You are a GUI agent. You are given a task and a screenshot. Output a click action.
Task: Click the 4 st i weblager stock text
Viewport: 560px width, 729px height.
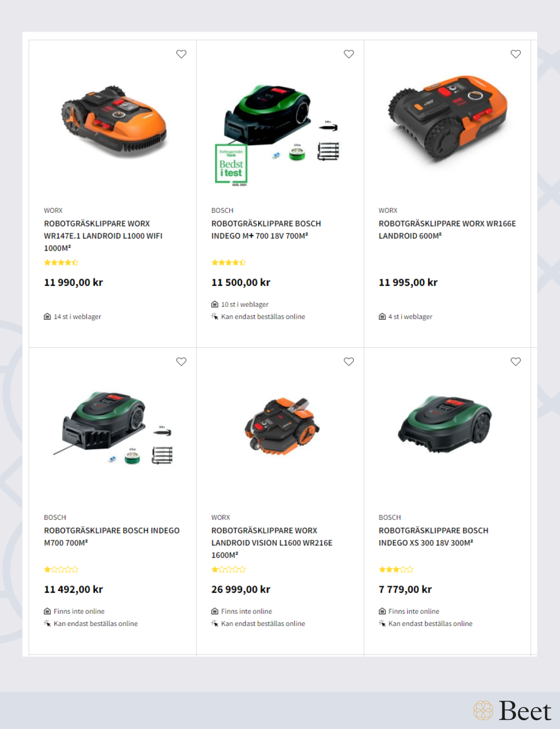click(410, 317)
